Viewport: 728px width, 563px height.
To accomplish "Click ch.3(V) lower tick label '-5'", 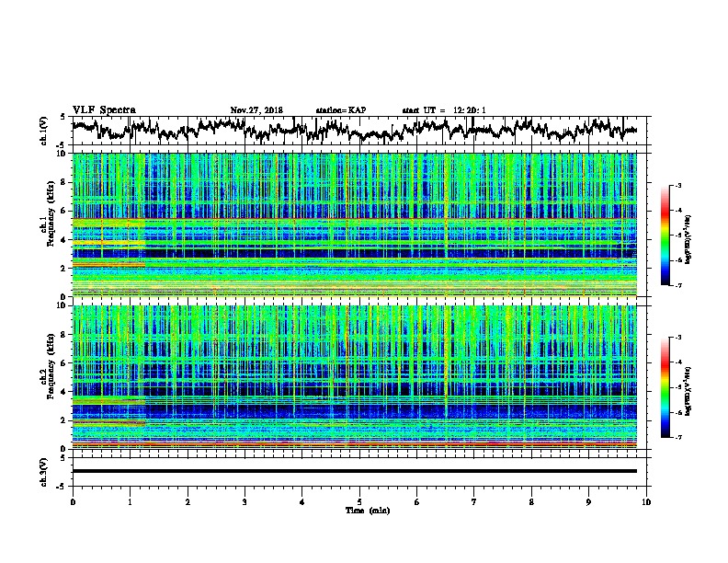I will [62, 487].
